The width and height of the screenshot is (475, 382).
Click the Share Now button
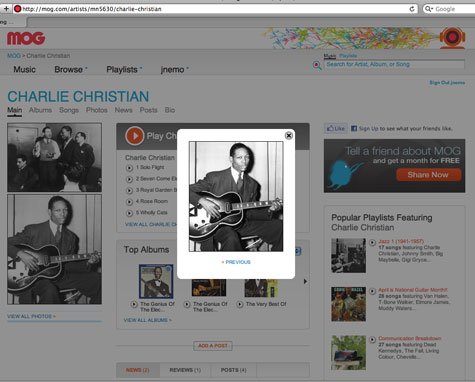[x=429, y=175]
